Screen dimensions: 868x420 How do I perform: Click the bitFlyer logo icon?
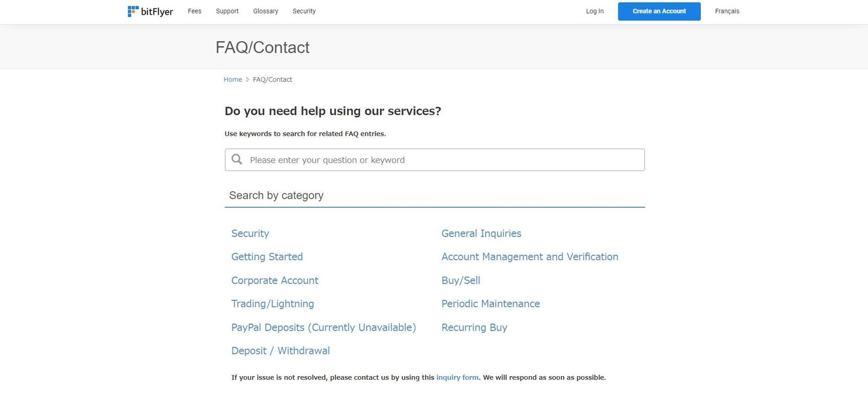(133, 11)
